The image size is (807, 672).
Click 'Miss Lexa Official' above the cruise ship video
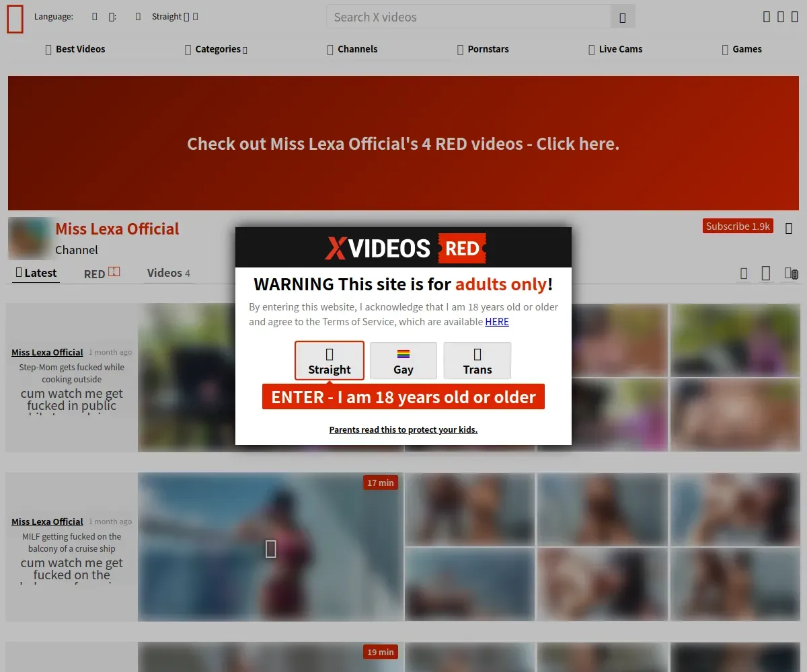click(x=47, y=521)
